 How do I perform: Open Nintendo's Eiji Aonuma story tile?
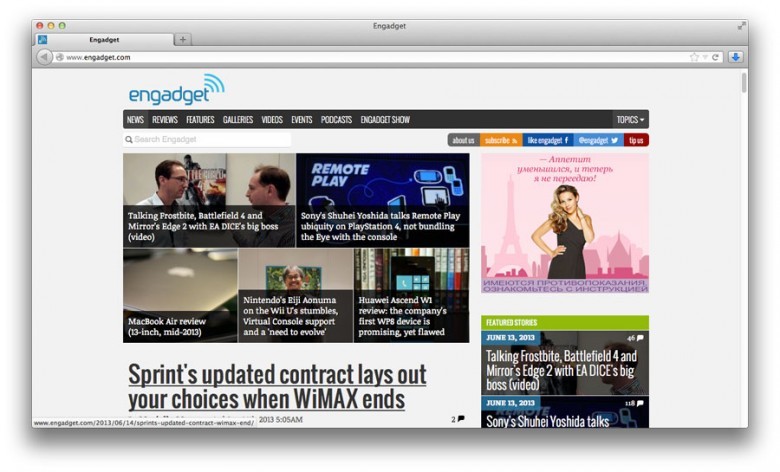[x=295, y=295]
